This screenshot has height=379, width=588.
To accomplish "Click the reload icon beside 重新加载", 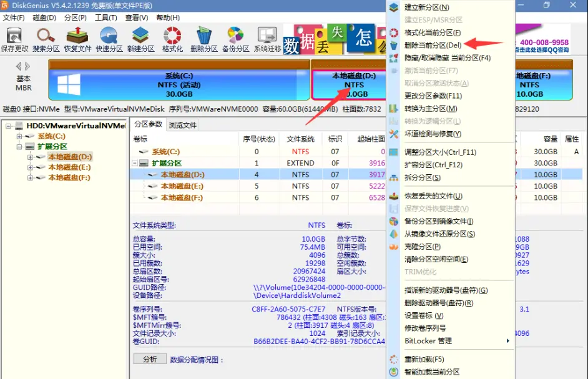I will [x=393, y=360].
